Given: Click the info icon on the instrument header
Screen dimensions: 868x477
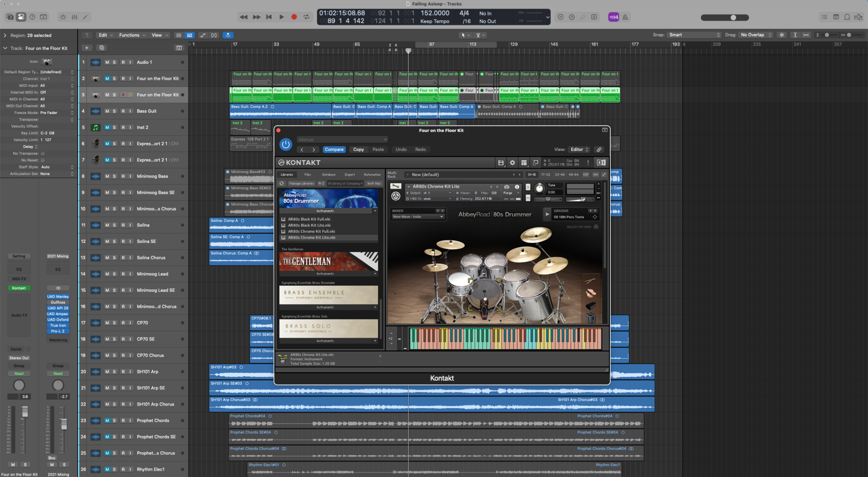Looking at the screenshot, I should (x=517, y=187).
